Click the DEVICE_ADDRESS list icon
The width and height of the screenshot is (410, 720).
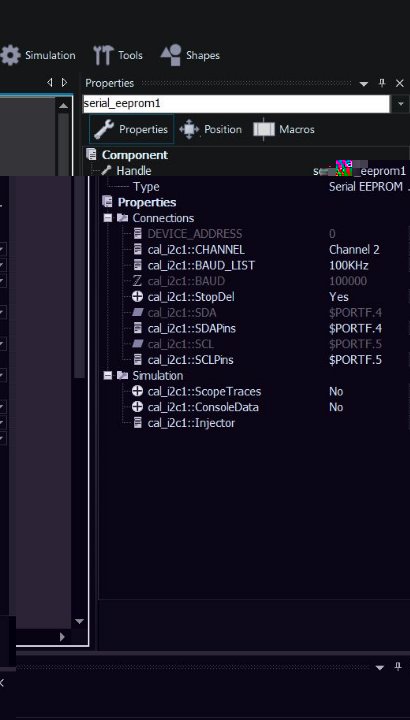pyautogui.click(x=137, y=233)
